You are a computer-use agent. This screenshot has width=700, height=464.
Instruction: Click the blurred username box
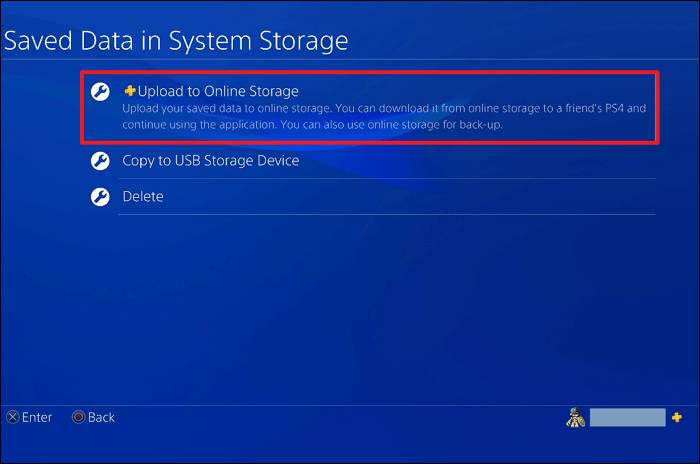point(627,418)
